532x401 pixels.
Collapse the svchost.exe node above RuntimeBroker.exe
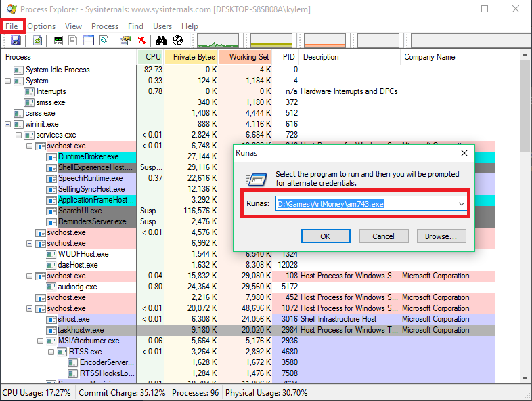pyautogui.click(x=30, y=146)
